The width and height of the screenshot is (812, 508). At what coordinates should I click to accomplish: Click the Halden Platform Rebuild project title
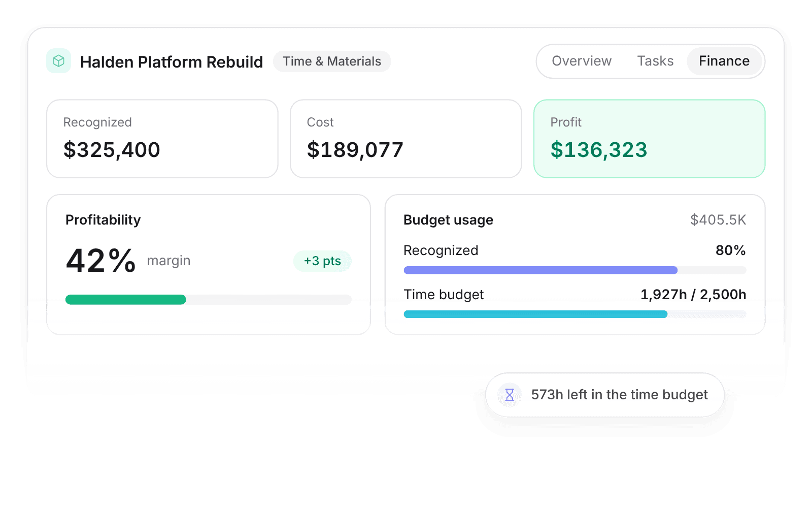(172, 62)
